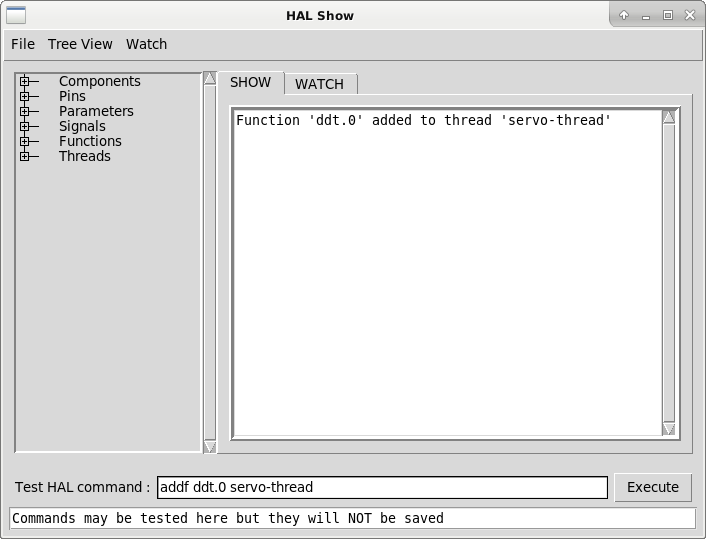The image size is (706, 539).
Task: Open the File menu
Action: click(23, 44)
